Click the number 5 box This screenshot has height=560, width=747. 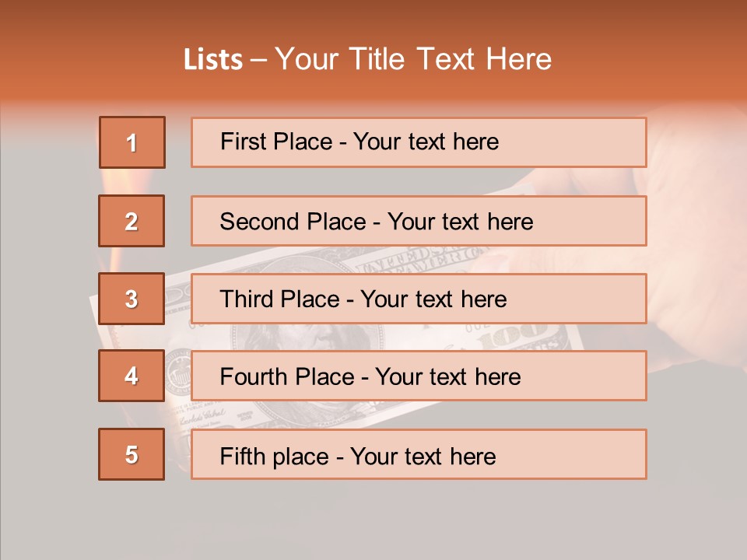click(x=132, y=454)
